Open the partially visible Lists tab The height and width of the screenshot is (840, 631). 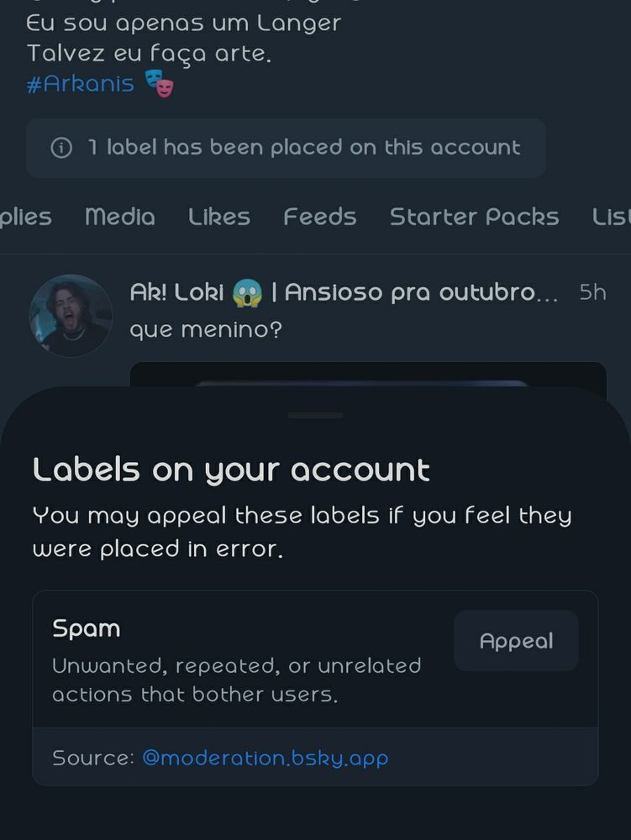pos(612,217)
